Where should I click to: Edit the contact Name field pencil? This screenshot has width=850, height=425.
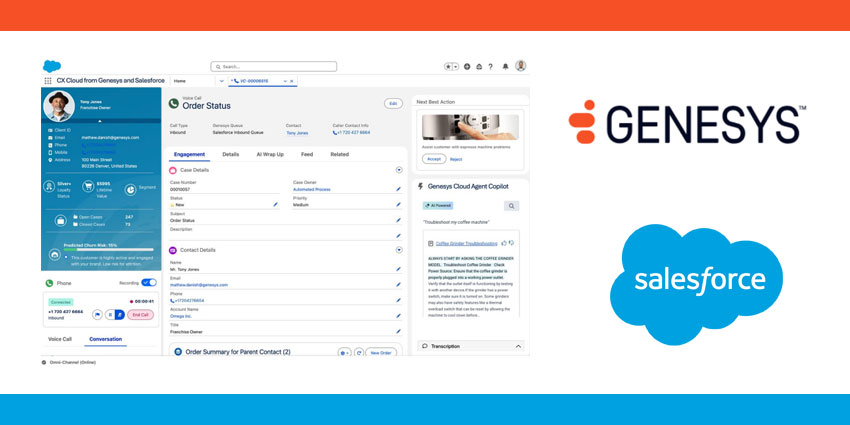coord(398,269)
